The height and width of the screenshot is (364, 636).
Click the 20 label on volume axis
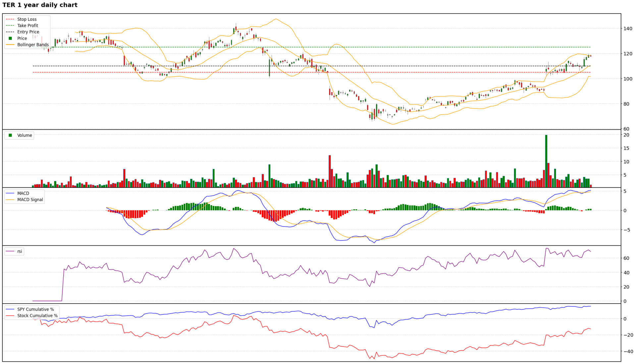[x=626, y=135]
